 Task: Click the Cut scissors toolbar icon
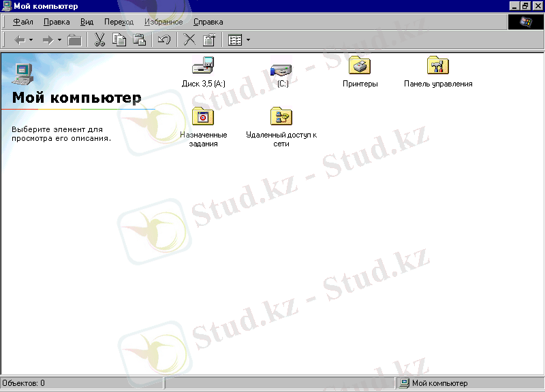[x=99, y=40]
